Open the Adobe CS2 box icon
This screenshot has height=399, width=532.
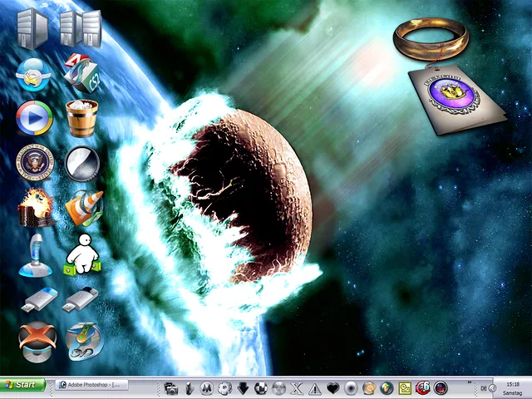[81, 73]
